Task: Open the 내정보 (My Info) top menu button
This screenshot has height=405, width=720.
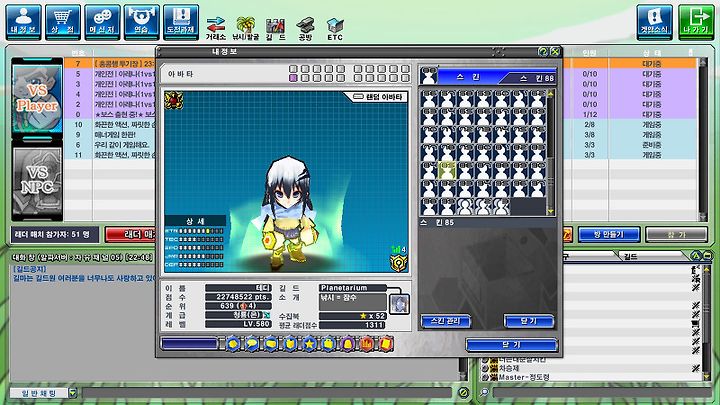Action: click(x=23, y=22)
